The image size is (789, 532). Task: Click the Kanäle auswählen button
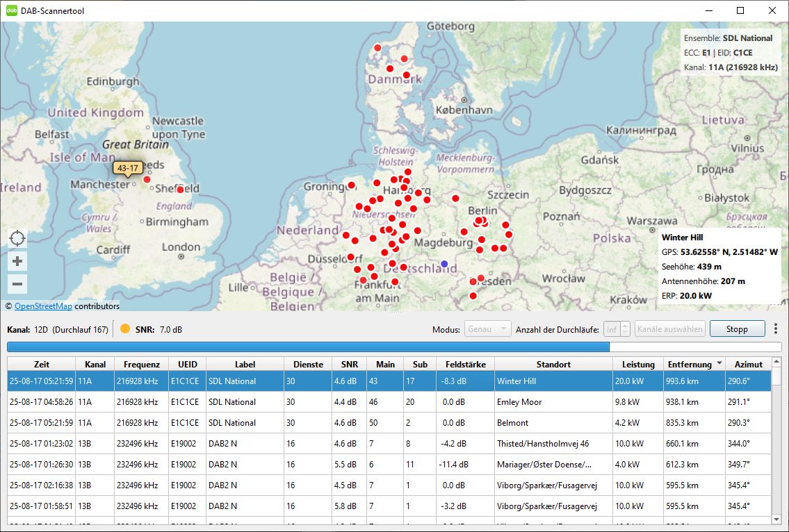(669, 329)
